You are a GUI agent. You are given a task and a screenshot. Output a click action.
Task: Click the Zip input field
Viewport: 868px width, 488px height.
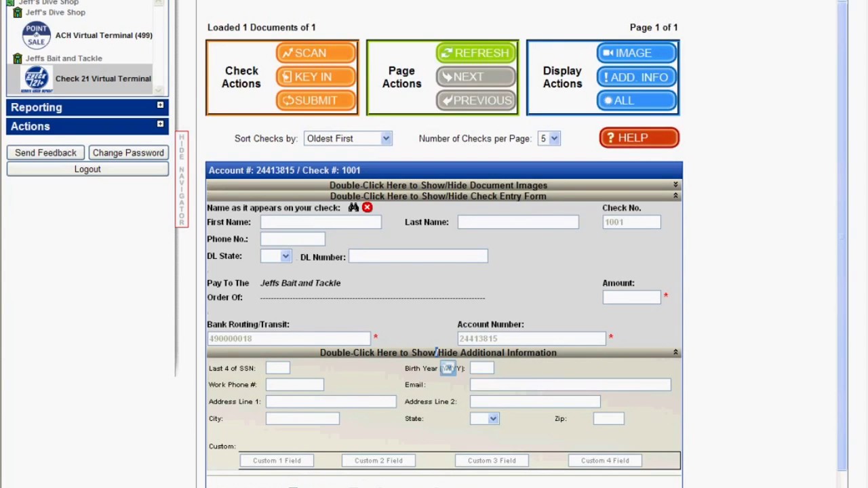(608, 419)
